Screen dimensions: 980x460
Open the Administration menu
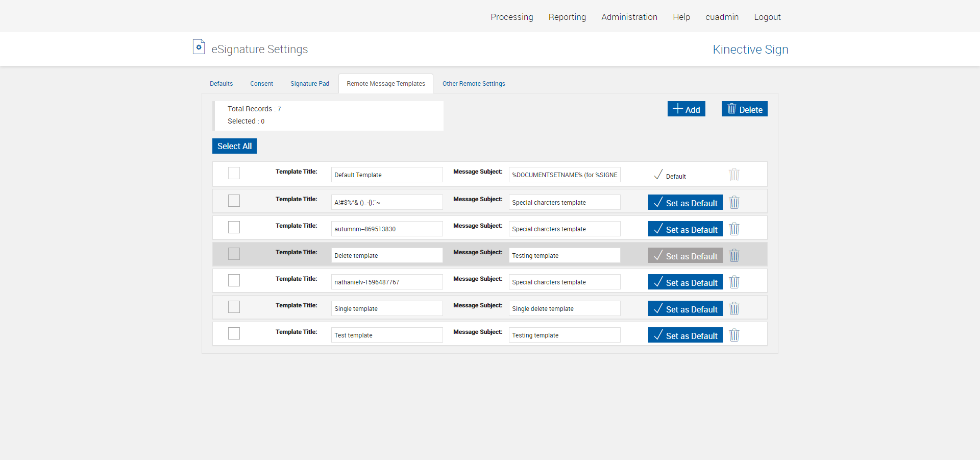[629, 17]
